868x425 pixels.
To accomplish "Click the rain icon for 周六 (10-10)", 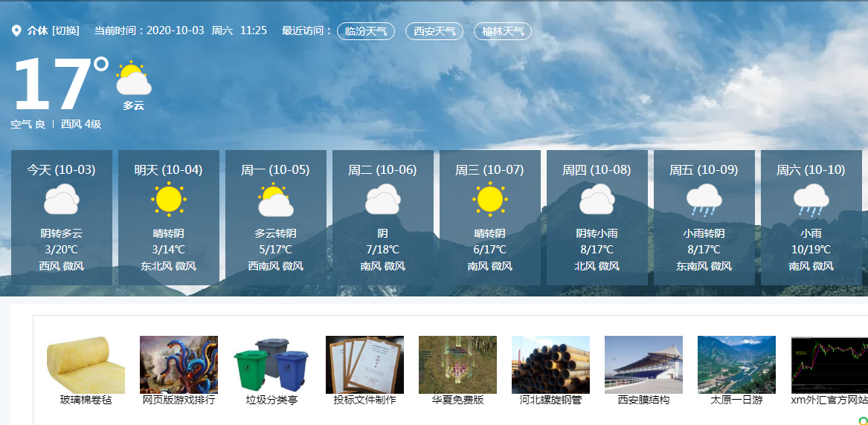I will [811, 200].
